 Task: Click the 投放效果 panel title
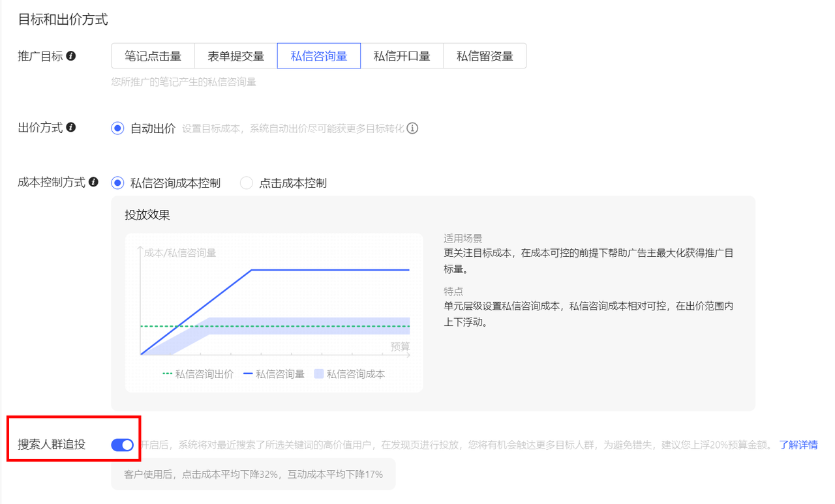pos(147,215)
